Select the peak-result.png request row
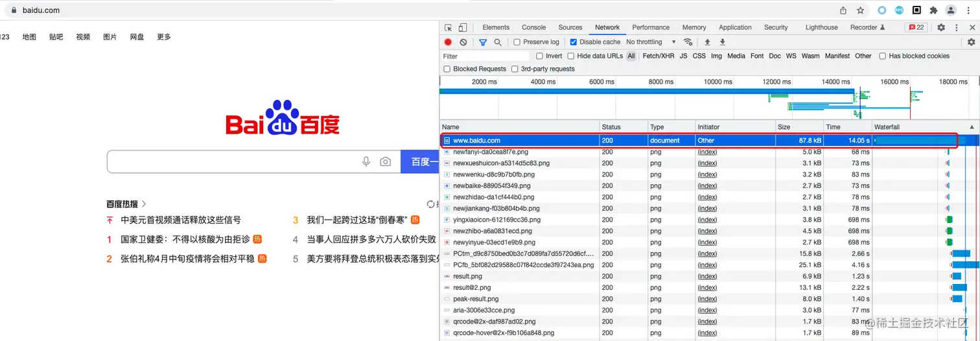Viewport: 980px width, 341px height. click(710, 299)
